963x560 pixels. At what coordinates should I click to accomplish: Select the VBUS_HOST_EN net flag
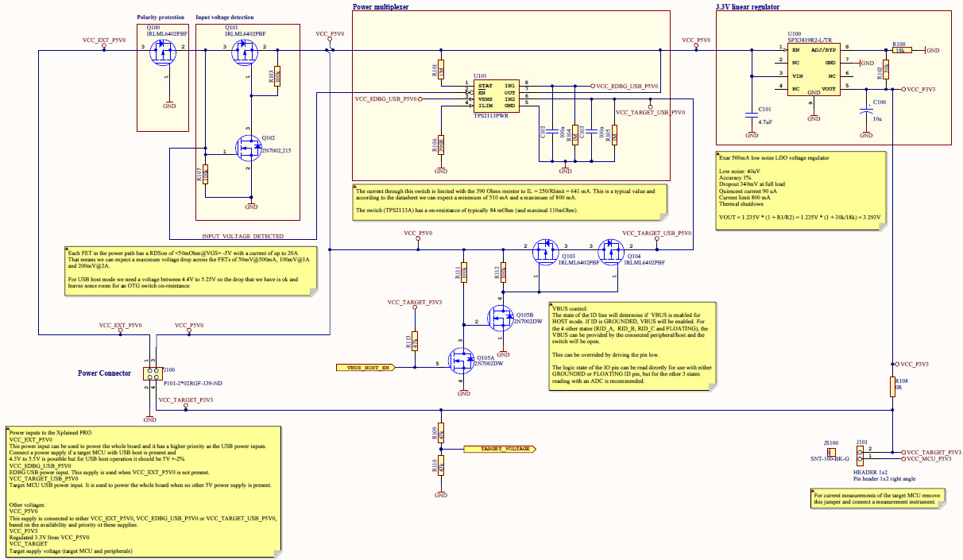coord(365,367)
